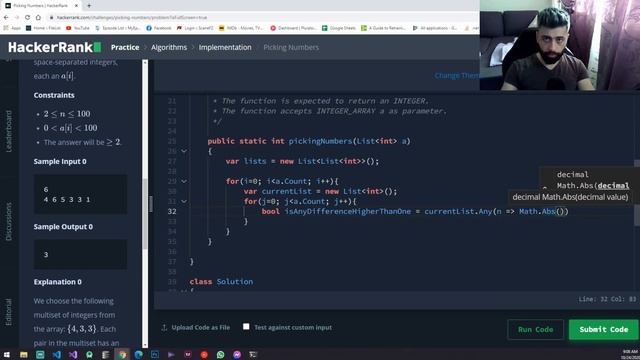Go back to previous browser page
Viewport: 640px width, 360px height.
(x=6, y=18)
